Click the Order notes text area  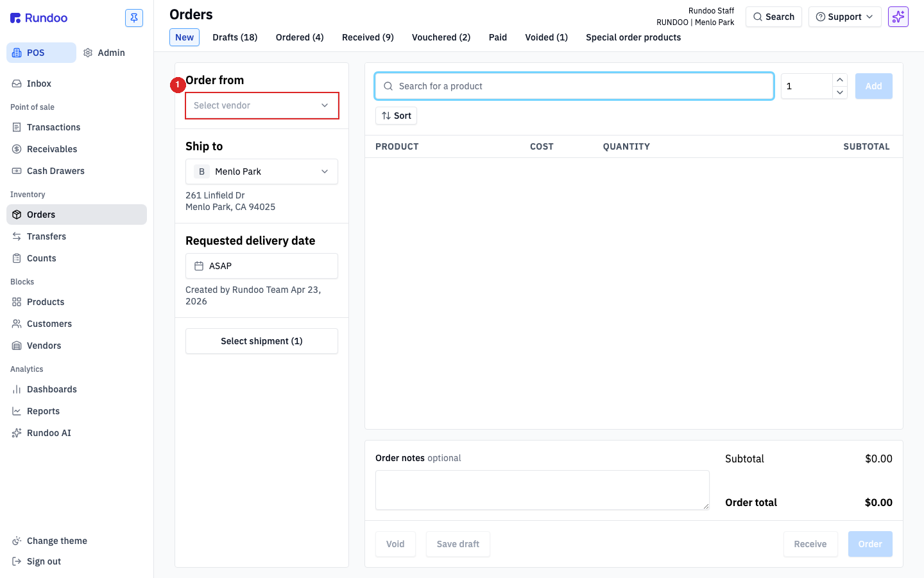pos(542,490)
